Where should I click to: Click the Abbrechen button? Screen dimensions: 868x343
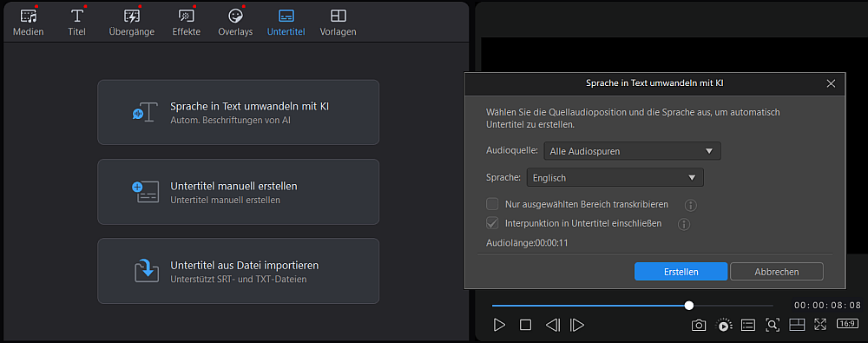pyautogui.click(x=777, y=272)
